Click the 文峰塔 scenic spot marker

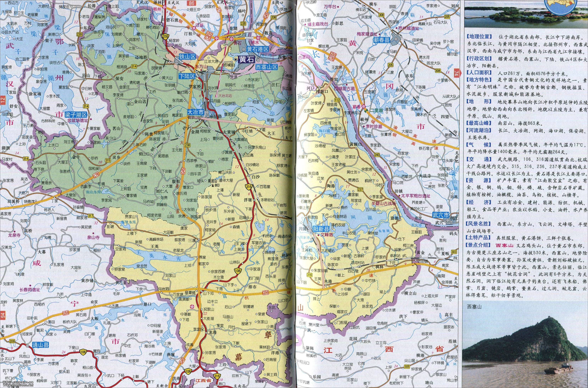tap(318, 235)
